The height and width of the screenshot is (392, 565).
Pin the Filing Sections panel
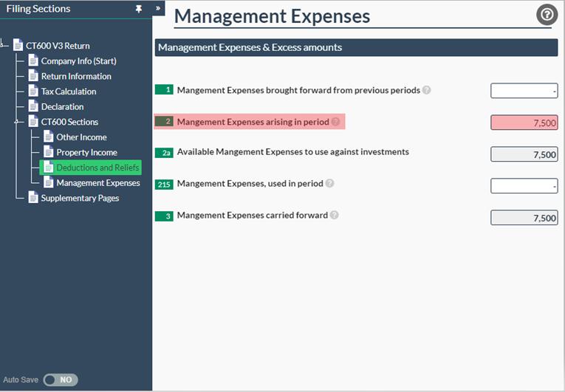[139, 9]
